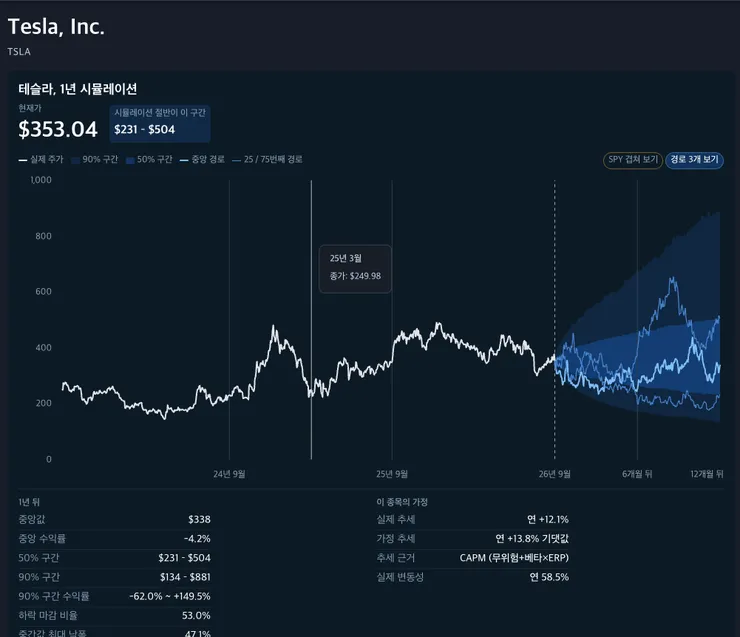Click the 중앙 수익률 -4.2% value
Screen dimensions: 740x637
(x=197, y=539)
